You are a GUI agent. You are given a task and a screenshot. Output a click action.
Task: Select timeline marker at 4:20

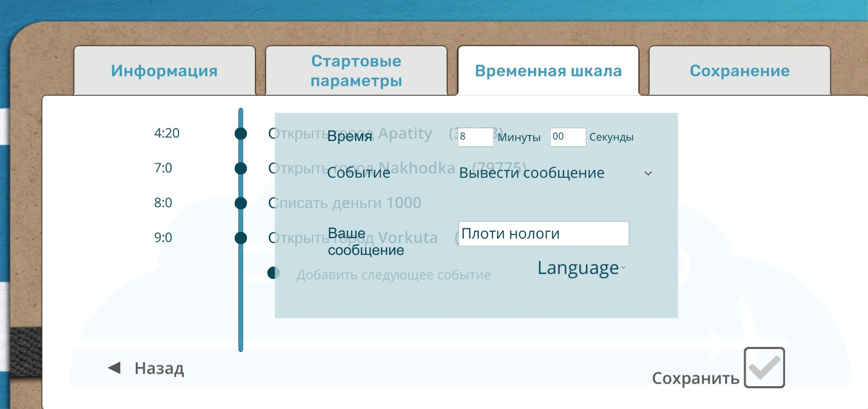tap(241, 133)
